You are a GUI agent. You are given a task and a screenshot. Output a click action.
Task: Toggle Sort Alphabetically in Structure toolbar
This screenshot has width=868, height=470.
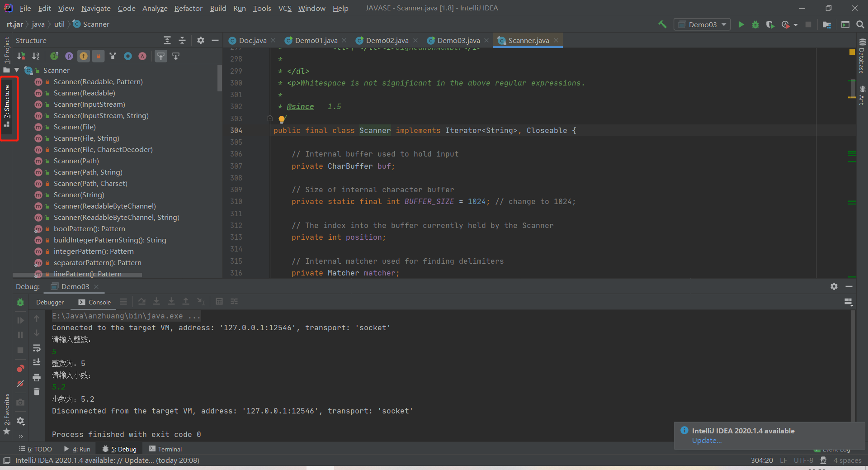(x=36, y=56)
